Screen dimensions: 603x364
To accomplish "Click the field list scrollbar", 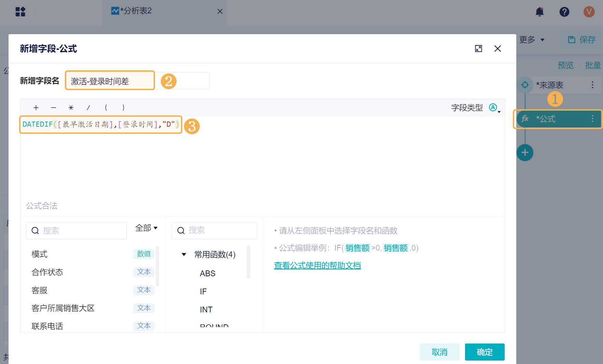I will pos(157,266).
